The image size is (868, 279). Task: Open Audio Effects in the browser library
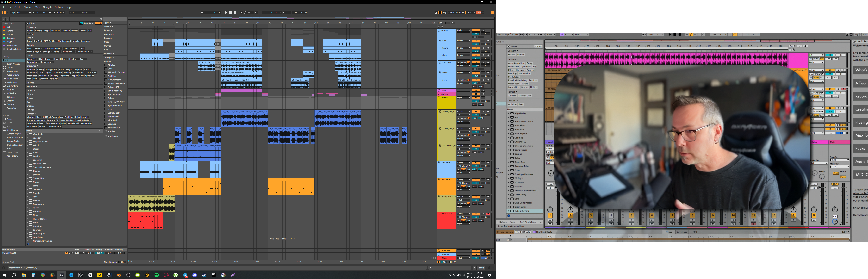[12, 75]
